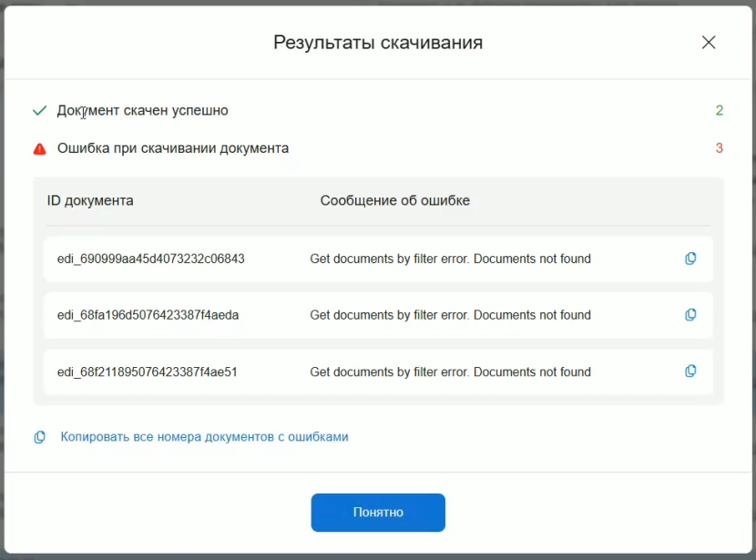Viewport: 756px width, 560px height.
Task: Click the red failed downloads count 3
Action: click(719, 148)
